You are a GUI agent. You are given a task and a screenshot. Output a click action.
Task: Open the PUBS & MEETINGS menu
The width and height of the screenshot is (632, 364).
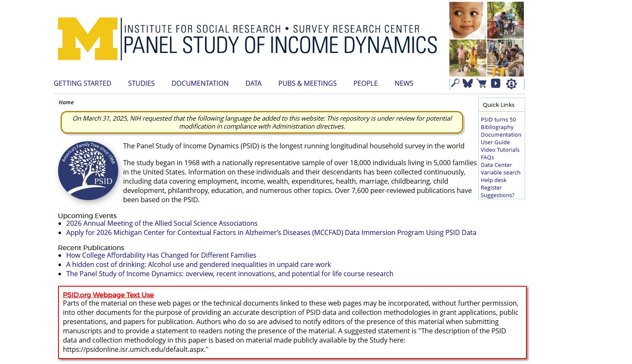pos(307,83)
